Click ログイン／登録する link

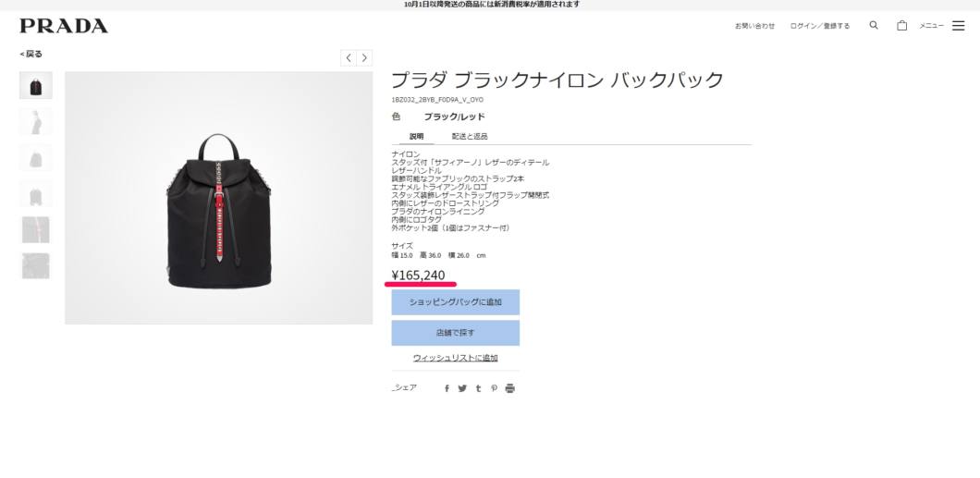820,26
